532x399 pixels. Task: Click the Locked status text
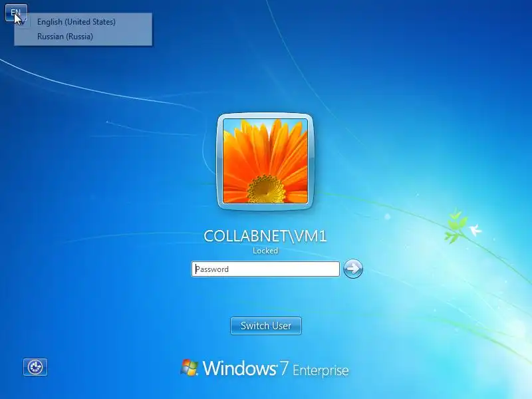point(265,251)
